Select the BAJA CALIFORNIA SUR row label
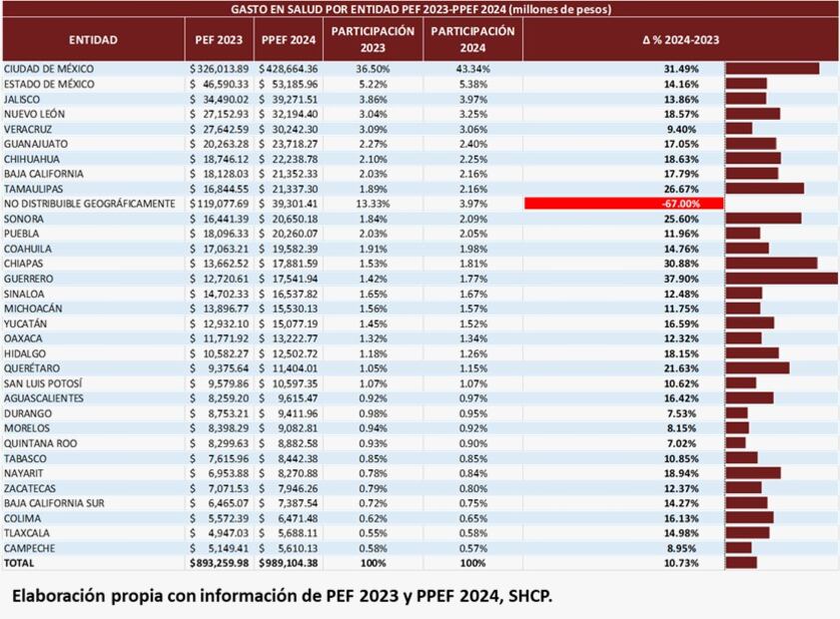 click(x=56, y=502)
